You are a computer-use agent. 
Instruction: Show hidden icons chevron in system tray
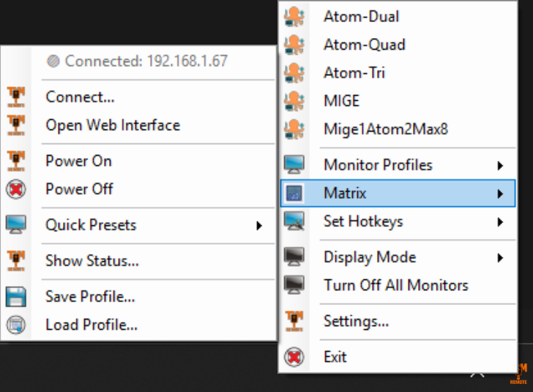click(x=477, y=375)
